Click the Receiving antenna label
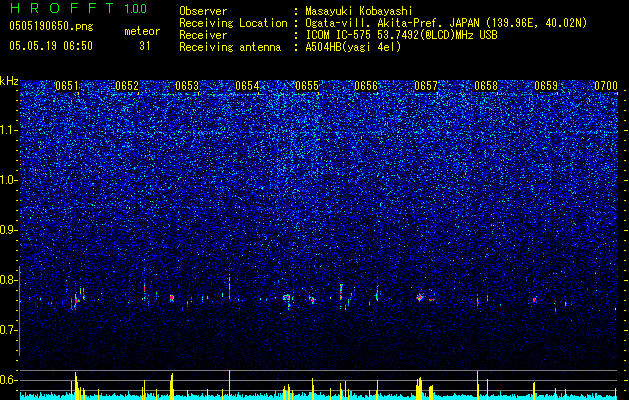This screenshot has height=400, width=629. (x=230, y=47)
